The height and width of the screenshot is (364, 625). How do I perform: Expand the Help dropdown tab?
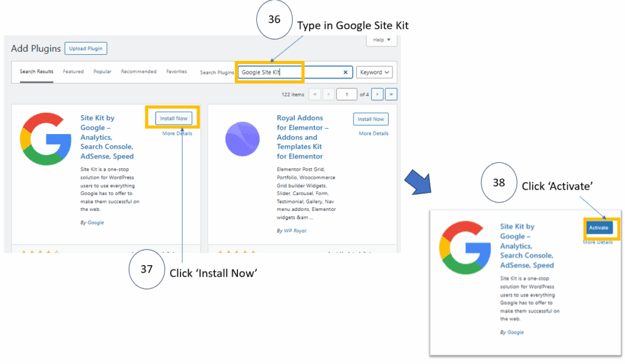(x=381, y=40)
